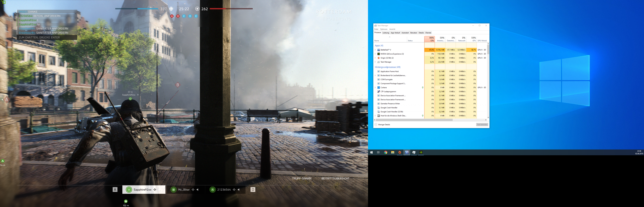Screen dimensions: 644x207
Task: Click the Task View taskbar button
Action: coord(378,152)
